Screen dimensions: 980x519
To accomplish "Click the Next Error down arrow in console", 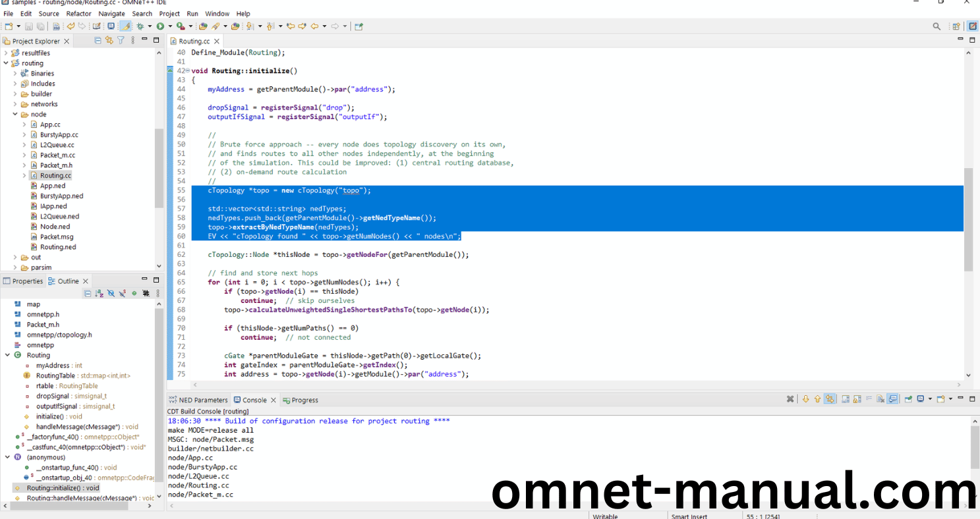I will tap(805, 399).
